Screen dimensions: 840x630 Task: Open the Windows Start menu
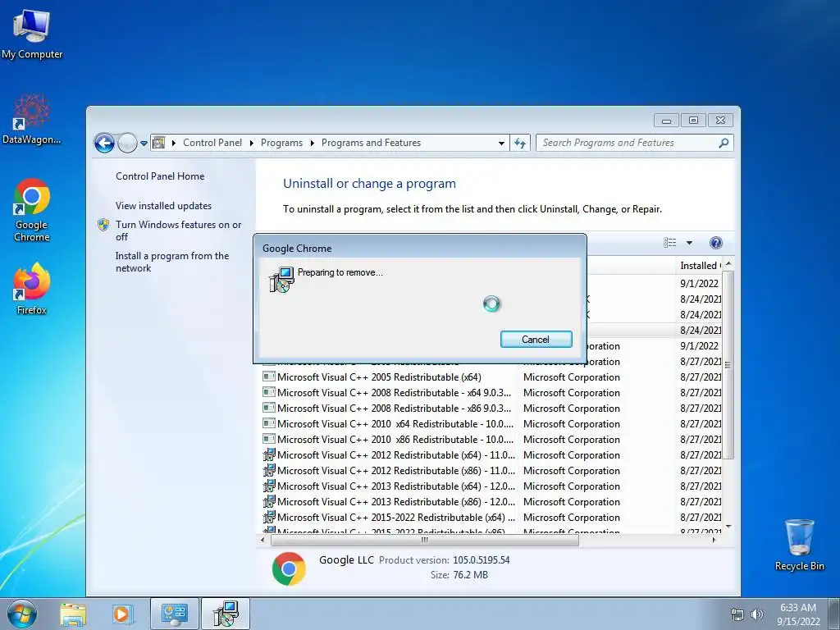tap(22, 614)
